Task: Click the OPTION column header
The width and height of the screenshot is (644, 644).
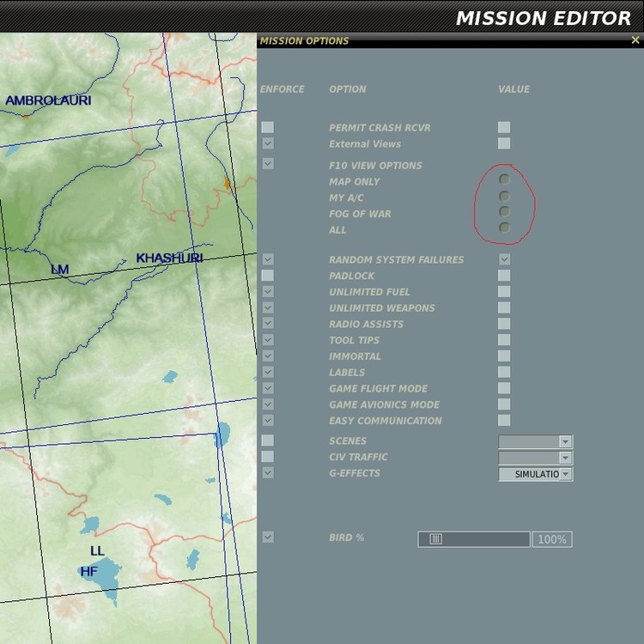Action: [348, 89]
